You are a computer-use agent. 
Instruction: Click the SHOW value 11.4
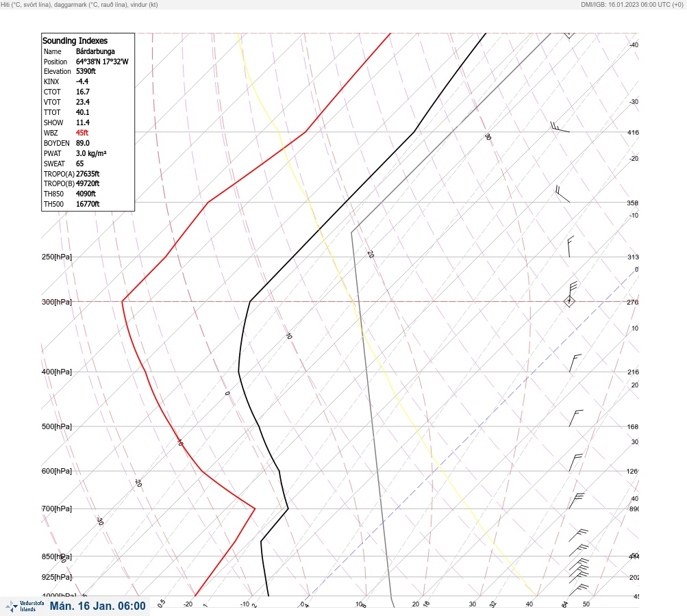(82, 123)
